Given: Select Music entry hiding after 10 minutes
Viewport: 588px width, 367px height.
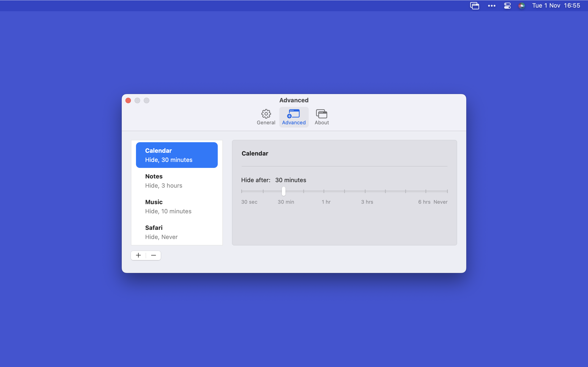Looking at the screenshot, I should coord(177,207).
